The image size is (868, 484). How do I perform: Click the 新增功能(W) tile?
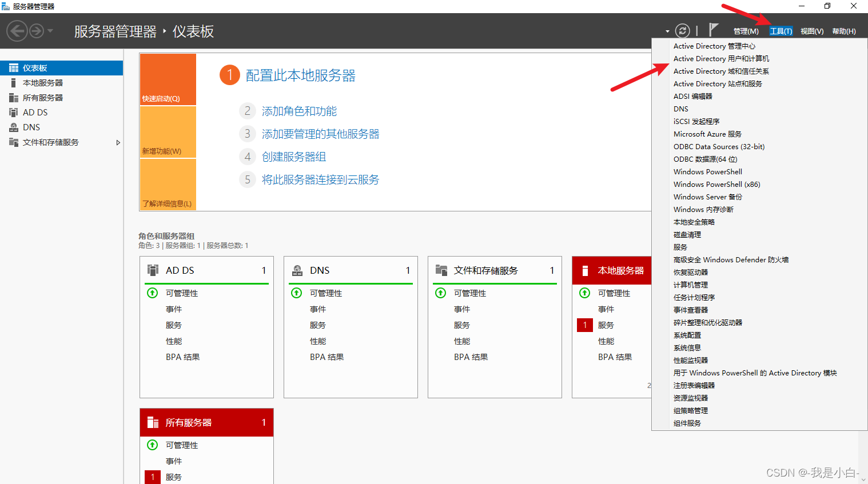[168, 132]
